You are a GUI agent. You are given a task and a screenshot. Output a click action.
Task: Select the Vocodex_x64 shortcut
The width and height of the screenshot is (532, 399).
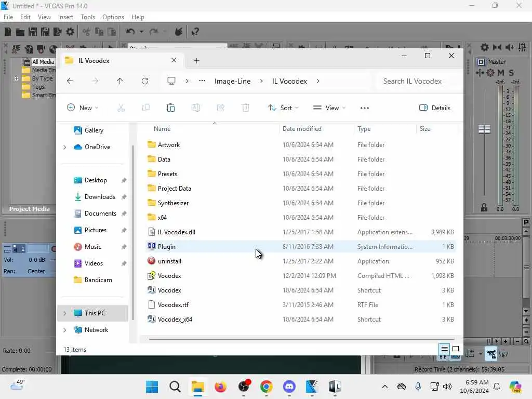tap(301, 320)
